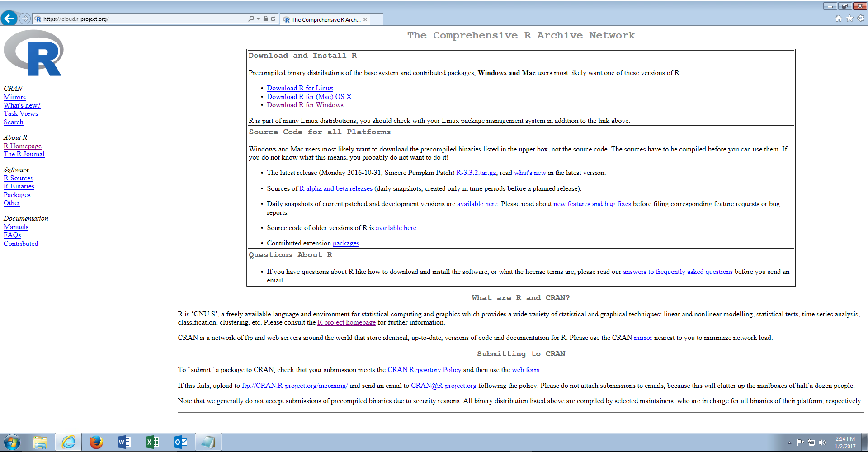This screenshot has height=452, width=868.
Task: Open the R Sources link
Action: point(19,178)
